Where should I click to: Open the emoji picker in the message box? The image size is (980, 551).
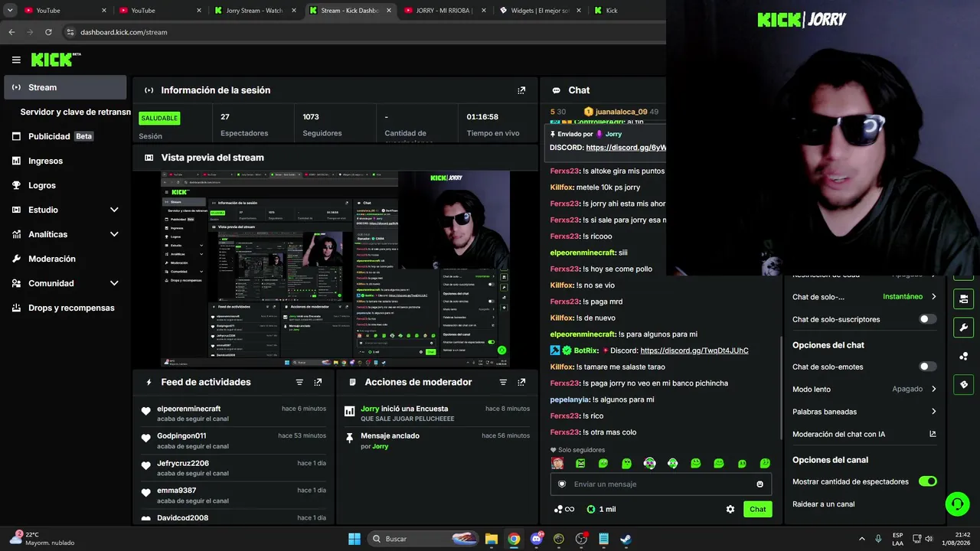pyautogui.click(x=759, y=484)
